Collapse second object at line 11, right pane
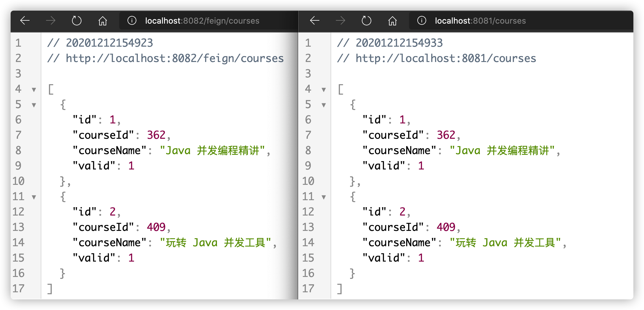This screenshot has height=310, width=644. [324, 197]
